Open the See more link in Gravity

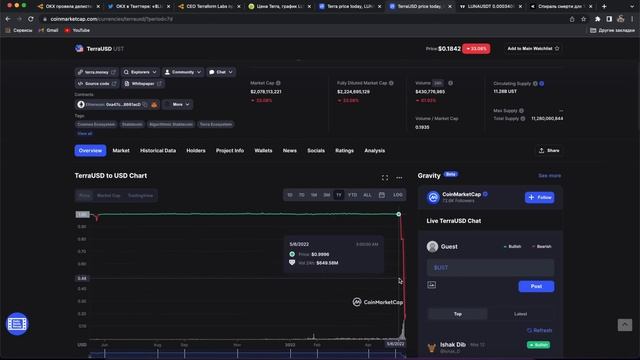(549, 176)
